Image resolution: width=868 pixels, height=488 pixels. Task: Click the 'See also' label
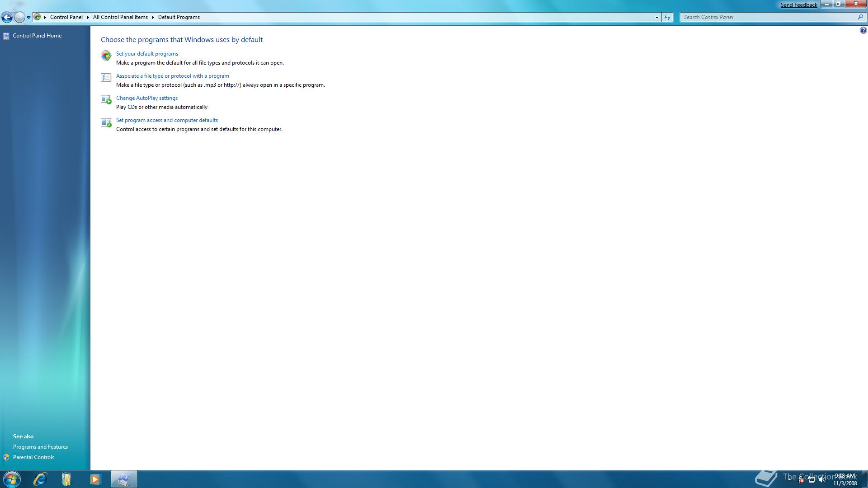pos(23,436)
